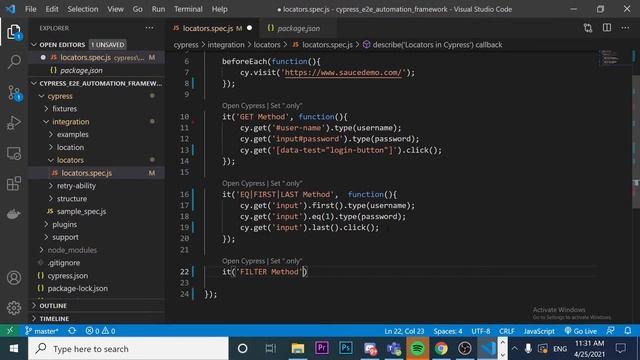Open the Accounts menu icon

point(14,278)
